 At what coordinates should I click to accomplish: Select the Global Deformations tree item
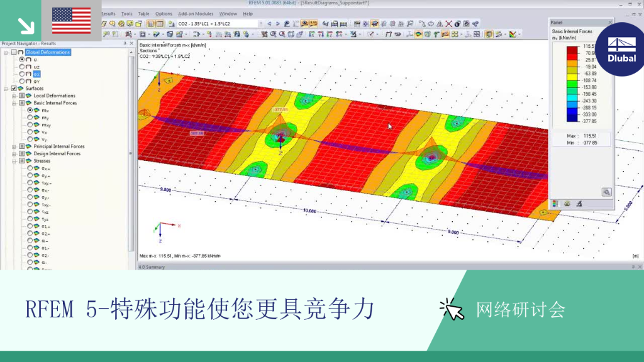[48, 52]
